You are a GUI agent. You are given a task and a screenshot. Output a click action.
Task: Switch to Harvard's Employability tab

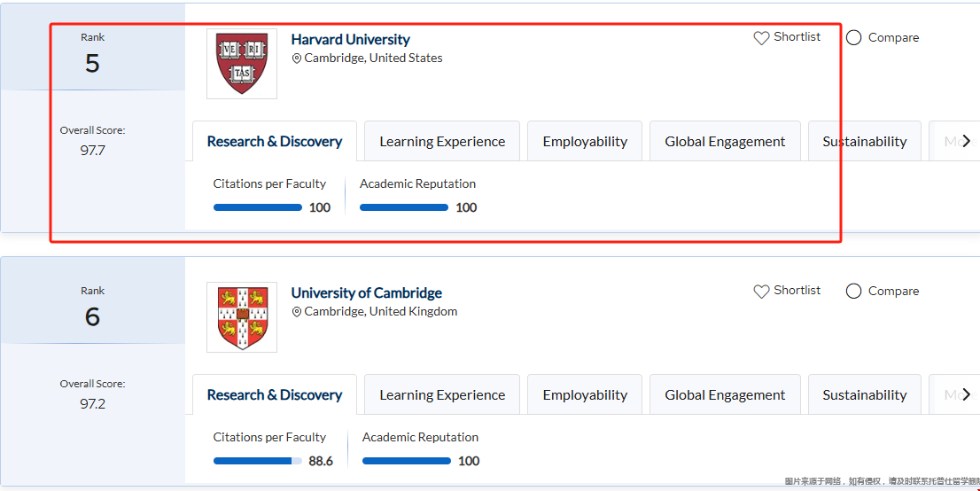coord(585,142)
